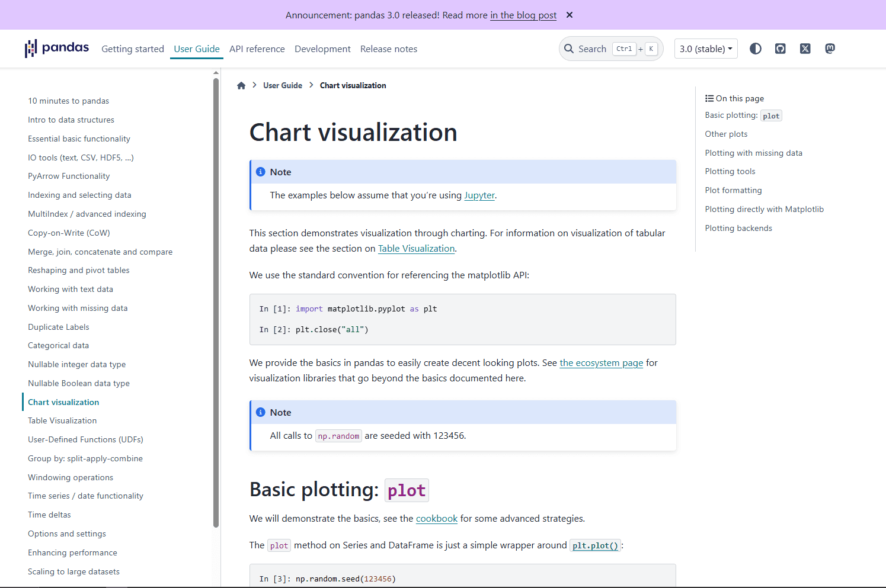Jump to 'Plotting tools' section

pyautogui.click(x=730, y=171)
